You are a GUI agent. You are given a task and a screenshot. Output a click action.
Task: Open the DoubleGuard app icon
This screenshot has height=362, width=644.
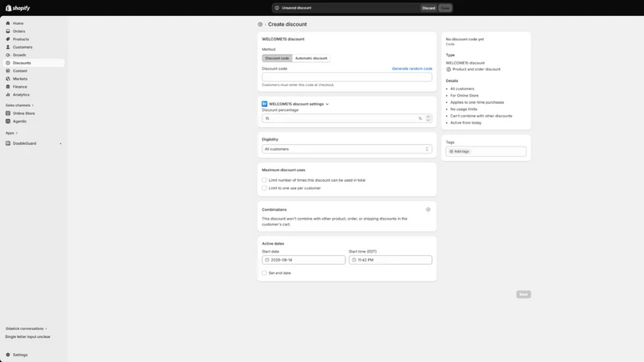point(8,143)
